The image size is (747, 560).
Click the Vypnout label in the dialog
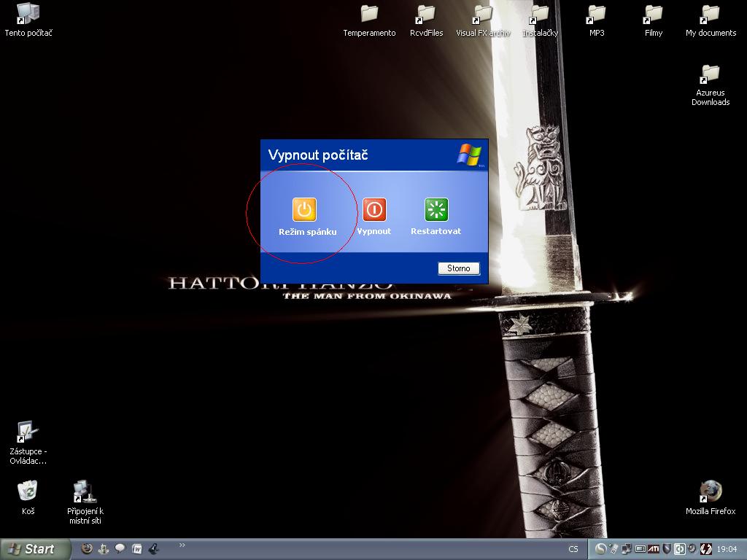pyautogui.click(x=374, y=231)
